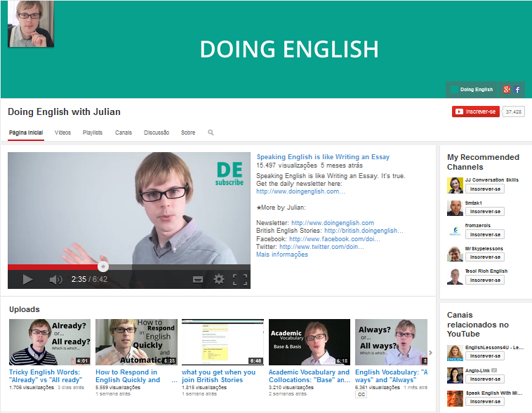Open the doingenglish.com newsletter short link
The width and height of the screenshot is (532, 413).
pyautogui.click(x=300, y=191)
